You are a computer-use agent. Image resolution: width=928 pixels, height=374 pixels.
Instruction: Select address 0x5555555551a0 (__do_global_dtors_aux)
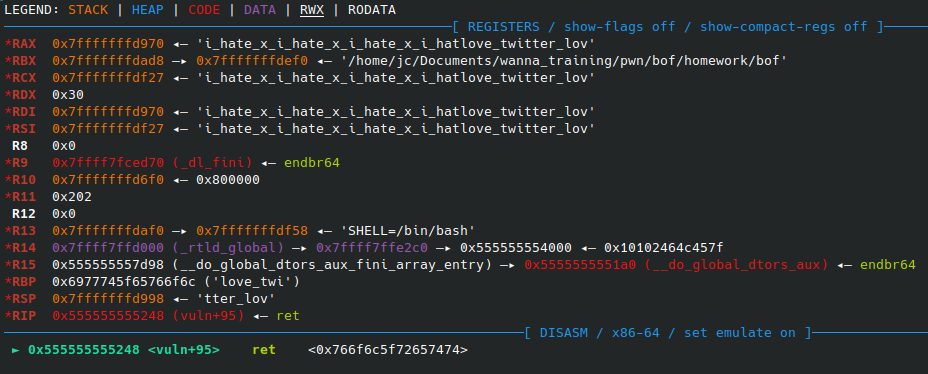point(676,264)
